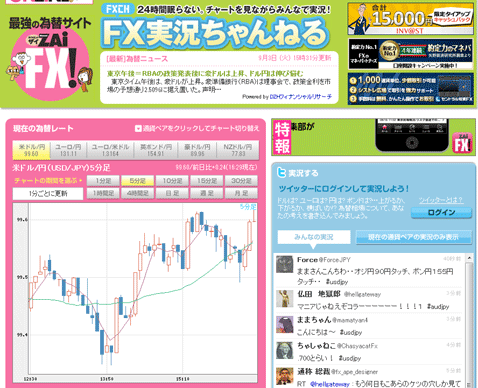
Task: Click ちゃしゃねこ dollar bill avatar
Action: tap(285, 350)
